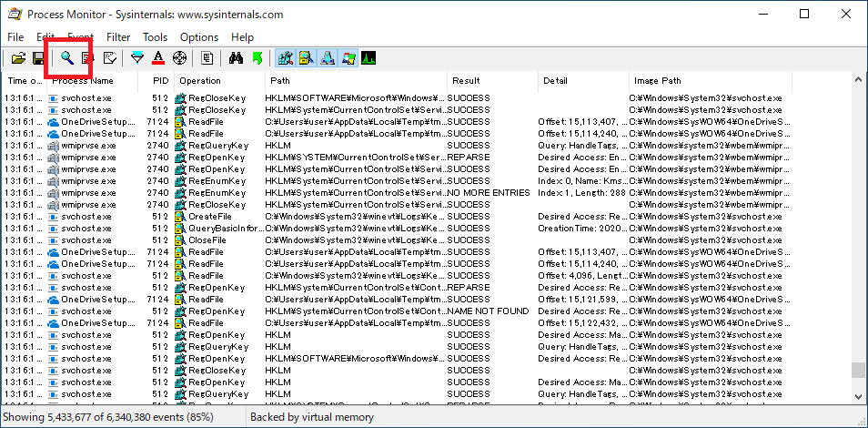Click the file icon beside CloseFile operation
This screenshot has width=868, height=428.
point(180,240)
